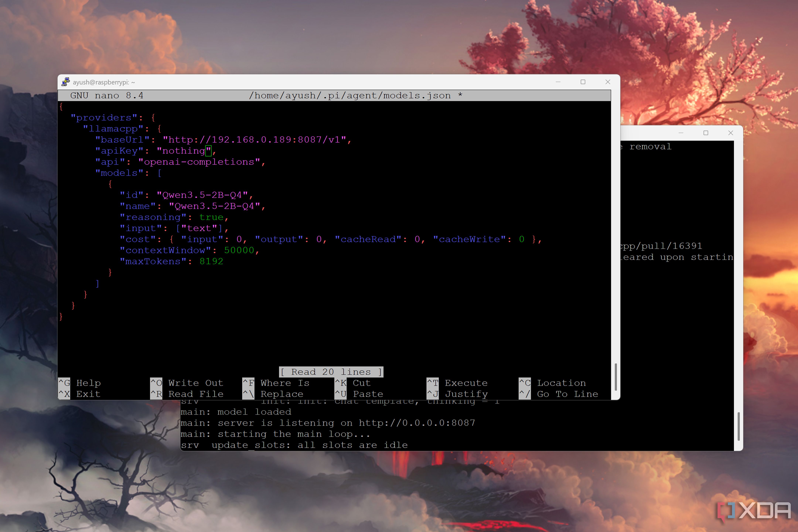Click the ^J Justify shortcut
The height and width of the screenshot is (532, 798).
coord(457,394)
